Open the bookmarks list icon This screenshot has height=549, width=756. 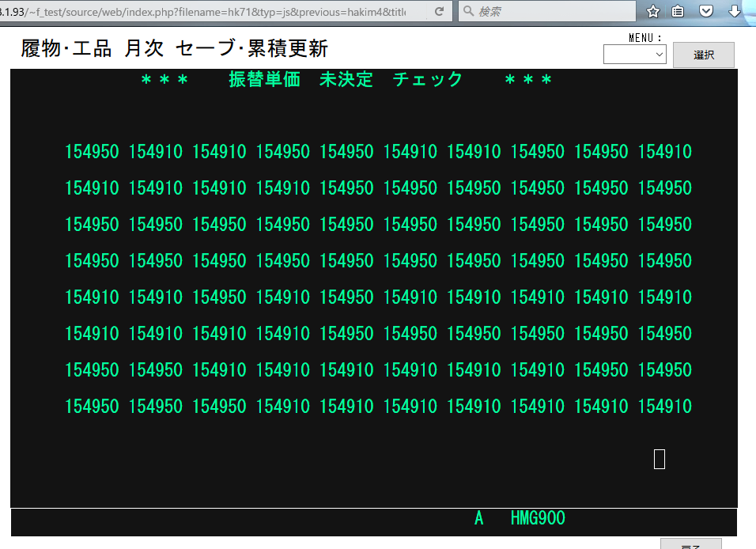pos(679,12)
